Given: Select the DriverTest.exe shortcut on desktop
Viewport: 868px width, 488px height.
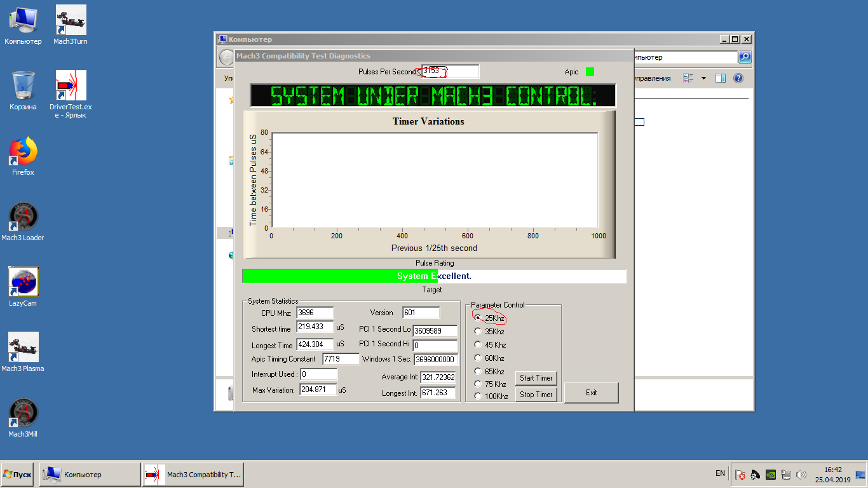Looking at the screenshot, I should [71, 95].
